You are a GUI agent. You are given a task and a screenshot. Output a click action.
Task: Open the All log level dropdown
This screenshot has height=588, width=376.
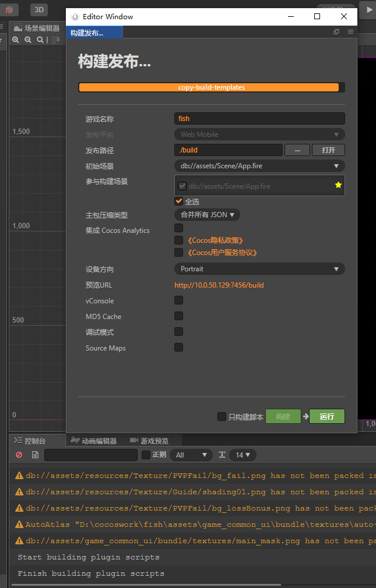(191, 455)
